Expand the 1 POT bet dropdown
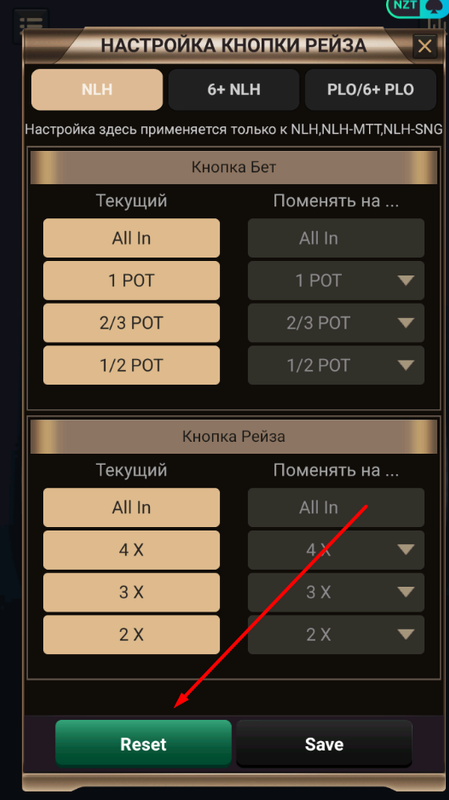The image size is (449, 800). (336, 281)
